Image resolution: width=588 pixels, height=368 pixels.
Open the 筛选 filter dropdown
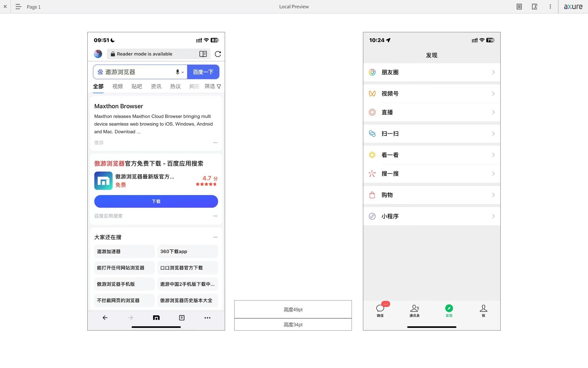point(213,86)
